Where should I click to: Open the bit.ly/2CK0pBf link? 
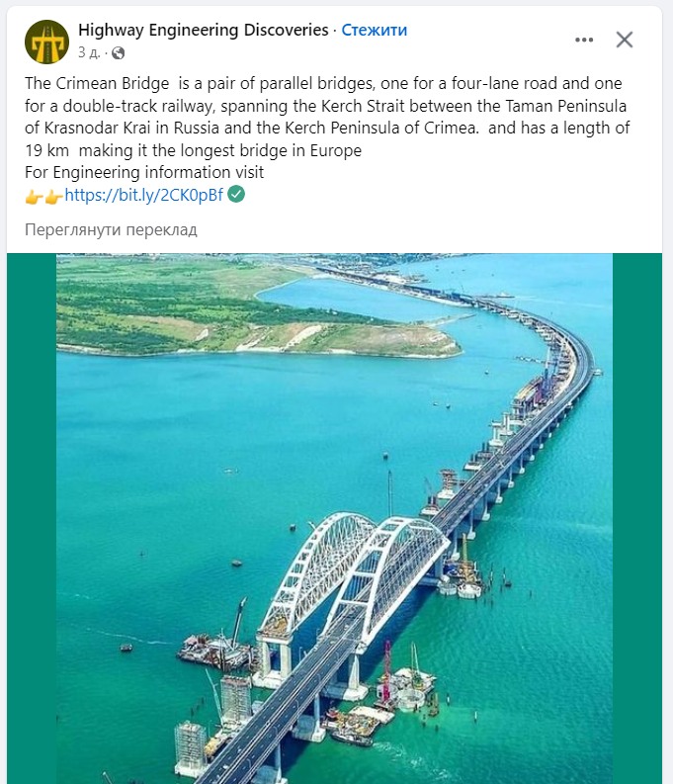[x=144, y=196]
